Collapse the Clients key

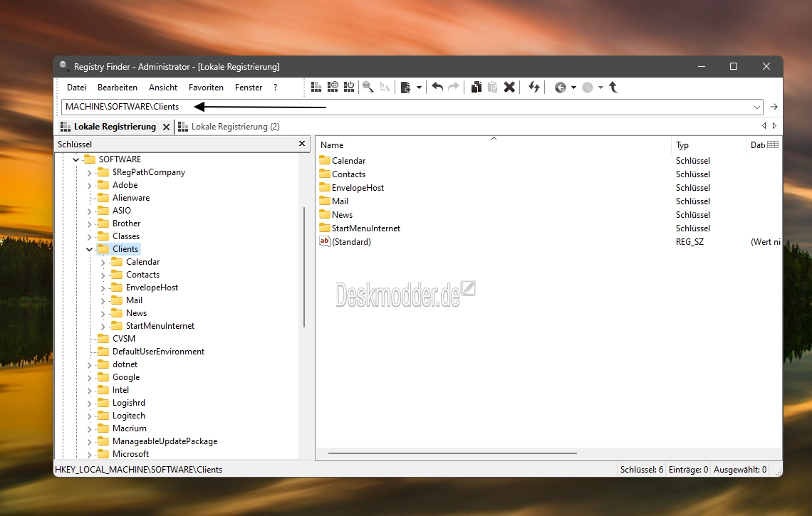(x=89, y=250)
